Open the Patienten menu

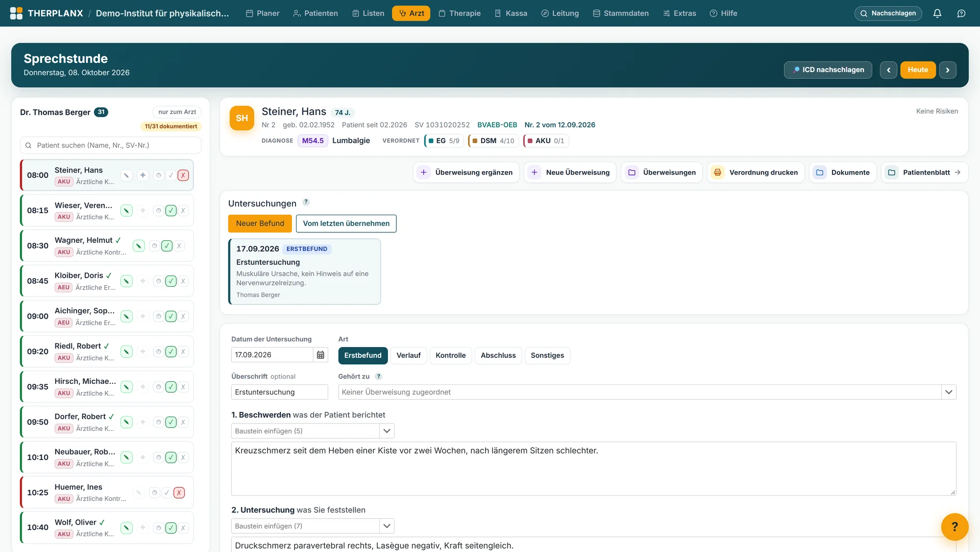pos(316,13)
